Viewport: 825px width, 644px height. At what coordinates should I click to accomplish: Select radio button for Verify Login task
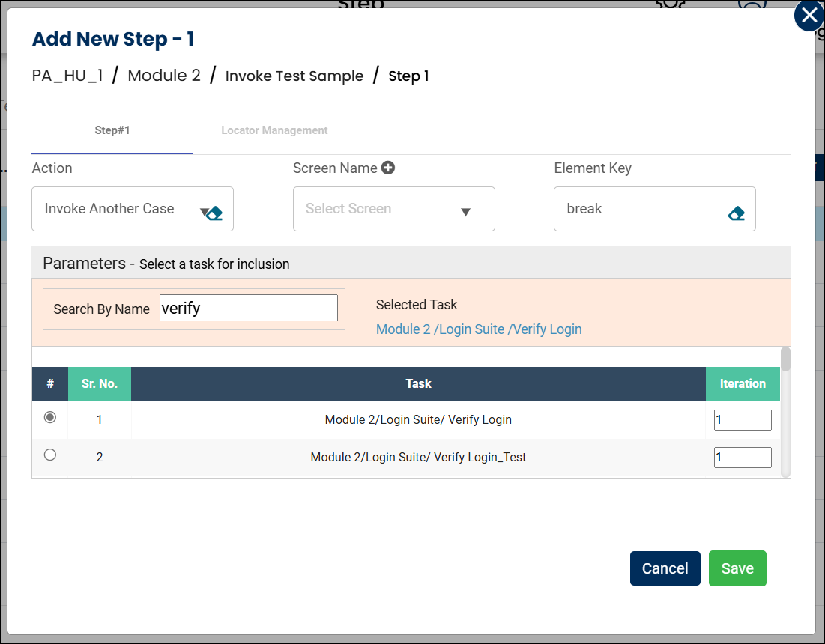pyautogui.click(x=50, y=418)
